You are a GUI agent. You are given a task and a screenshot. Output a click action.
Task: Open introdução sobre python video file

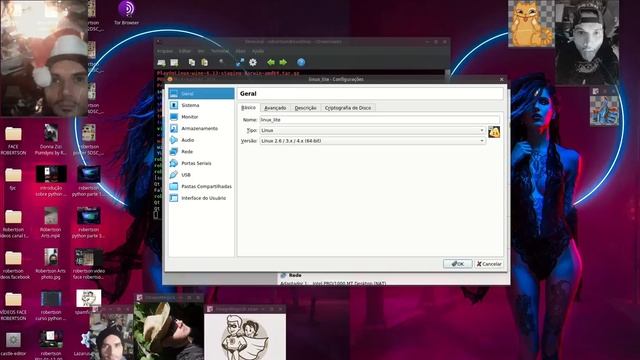51,181
